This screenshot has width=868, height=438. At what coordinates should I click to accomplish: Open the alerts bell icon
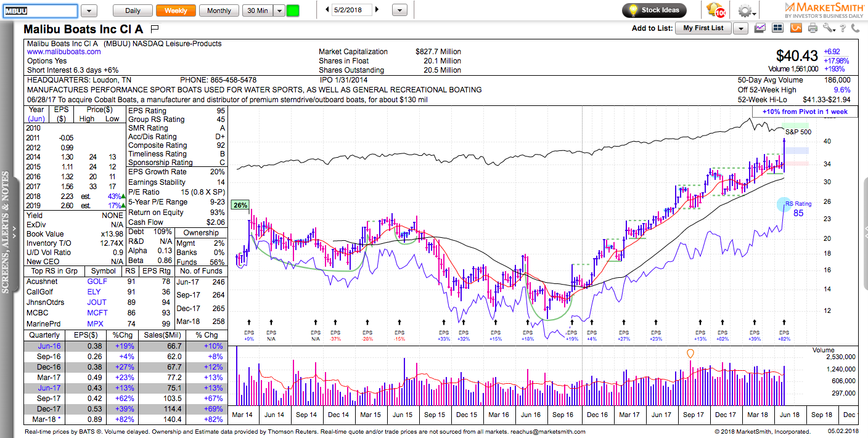coord(714,10)
